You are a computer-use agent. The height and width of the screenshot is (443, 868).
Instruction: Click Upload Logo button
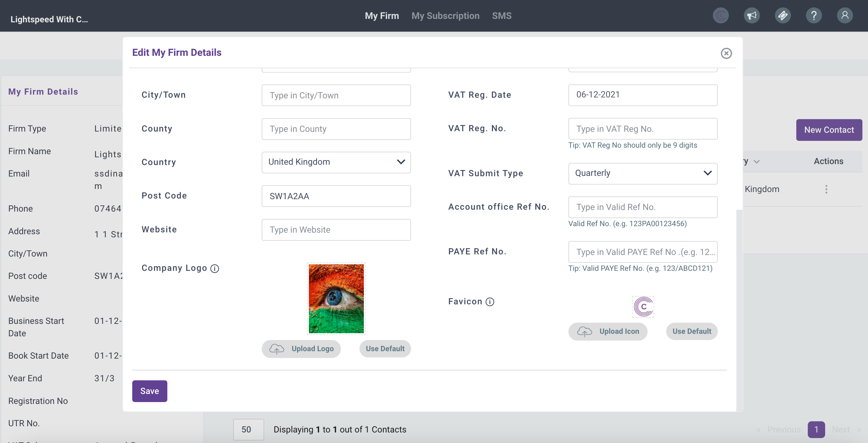pos(301,349)
